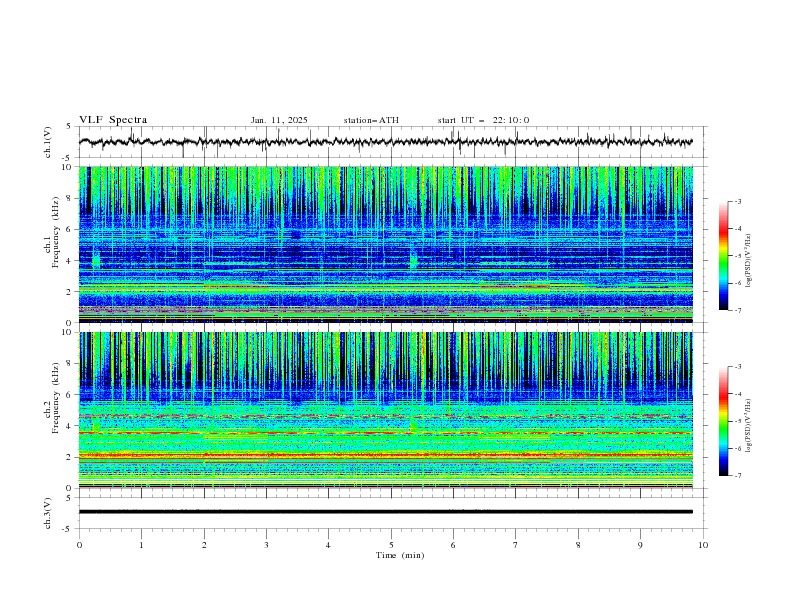Select the ch.3 flat voltage trace
Viewport: 792px width, 612px height.
point(386,512)
